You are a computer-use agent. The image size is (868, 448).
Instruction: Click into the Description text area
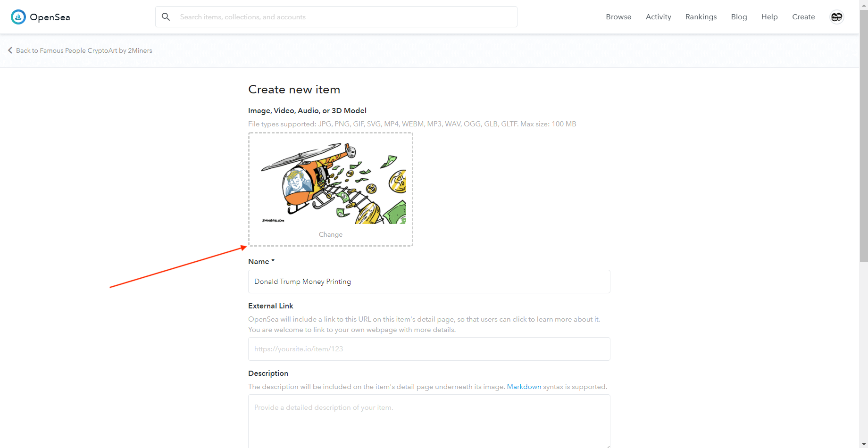(429, 421)
